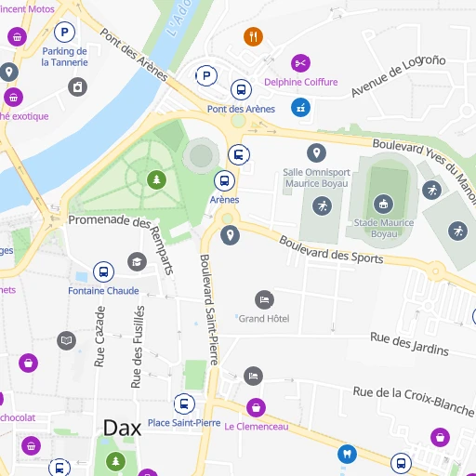Select the Salle Omnisport Maurice Boyau pin
The height and width of the screenshot is (476, 476).
tap(316, 152)
